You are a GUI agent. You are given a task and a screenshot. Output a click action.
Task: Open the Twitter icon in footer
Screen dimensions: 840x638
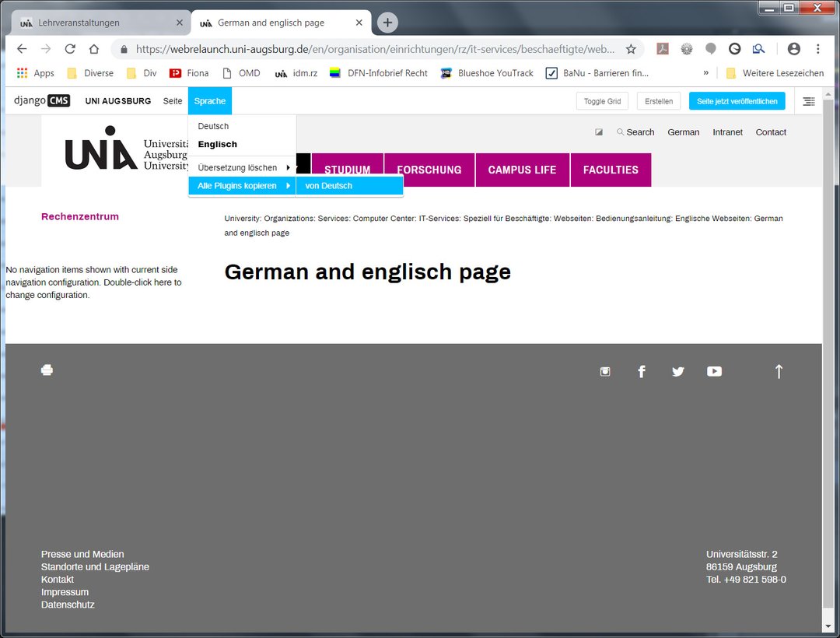(x=678, y=372)
